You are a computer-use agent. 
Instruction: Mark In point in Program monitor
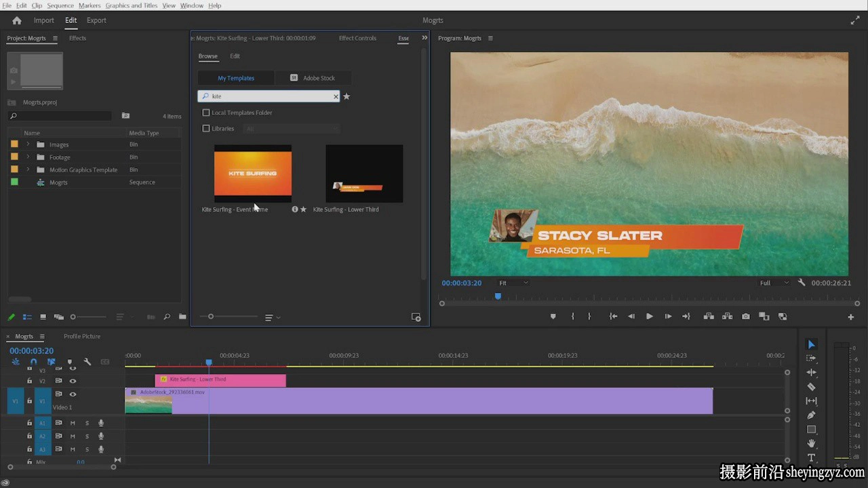pos(573,317)
